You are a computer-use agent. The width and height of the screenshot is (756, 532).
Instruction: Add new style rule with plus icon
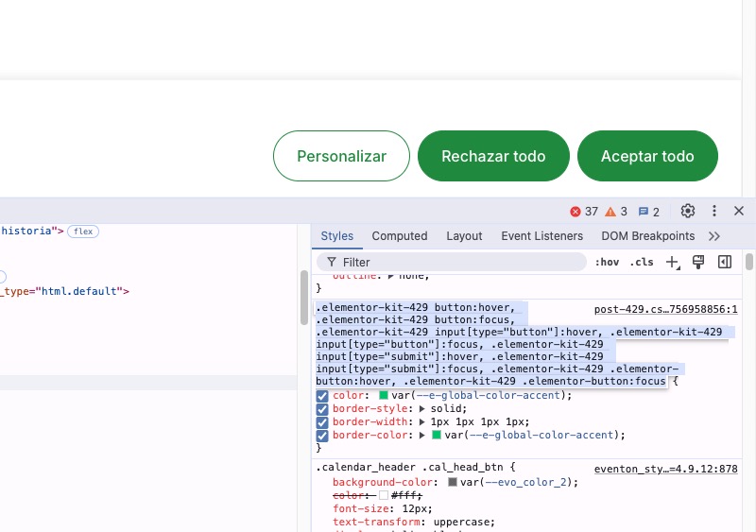pyautogui.click(x=672, y=263)
